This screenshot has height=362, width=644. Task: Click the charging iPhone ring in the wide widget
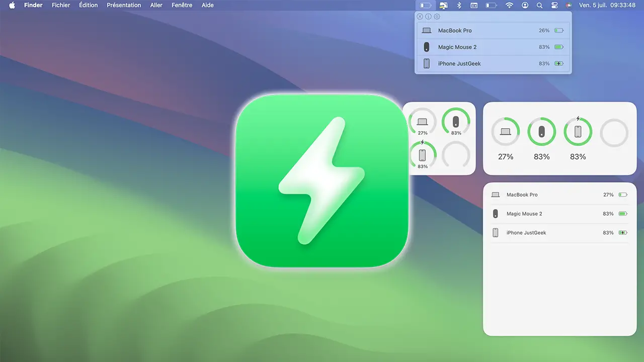coord(578,132)
